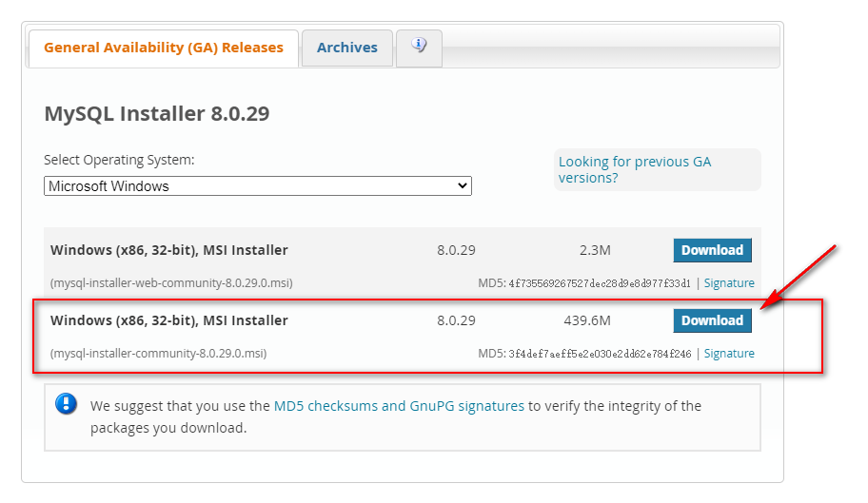Follow the MD5 checksums and GnuPG signatures link
Image resolution: width=868 pixels, height=503 pixels.
(x=399, y=406)
